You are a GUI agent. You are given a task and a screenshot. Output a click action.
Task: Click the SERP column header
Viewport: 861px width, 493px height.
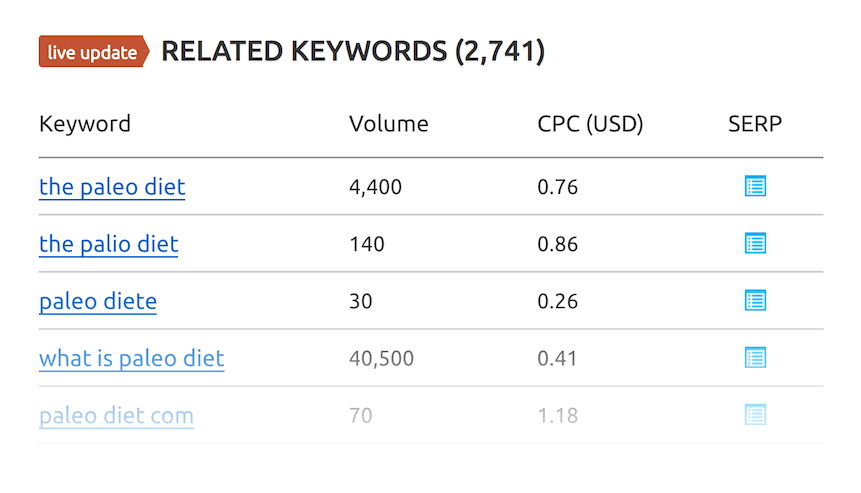(755, 124)
